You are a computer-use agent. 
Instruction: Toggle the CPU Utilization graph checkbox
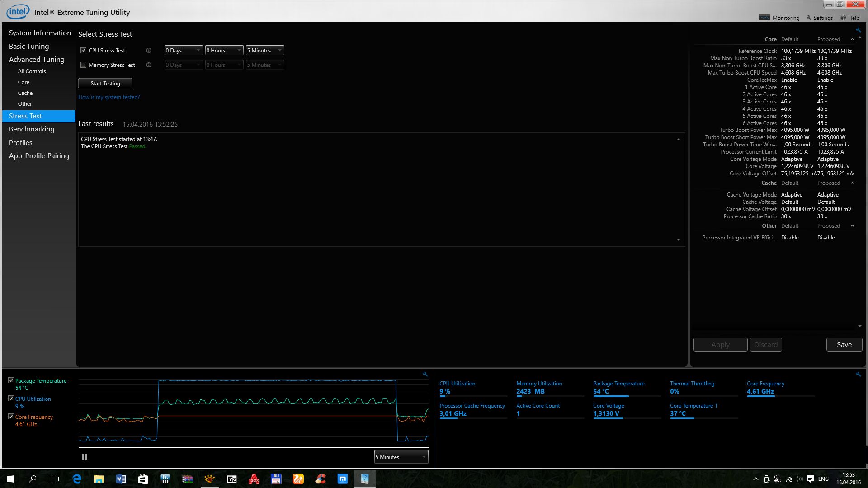click(11, 399)
